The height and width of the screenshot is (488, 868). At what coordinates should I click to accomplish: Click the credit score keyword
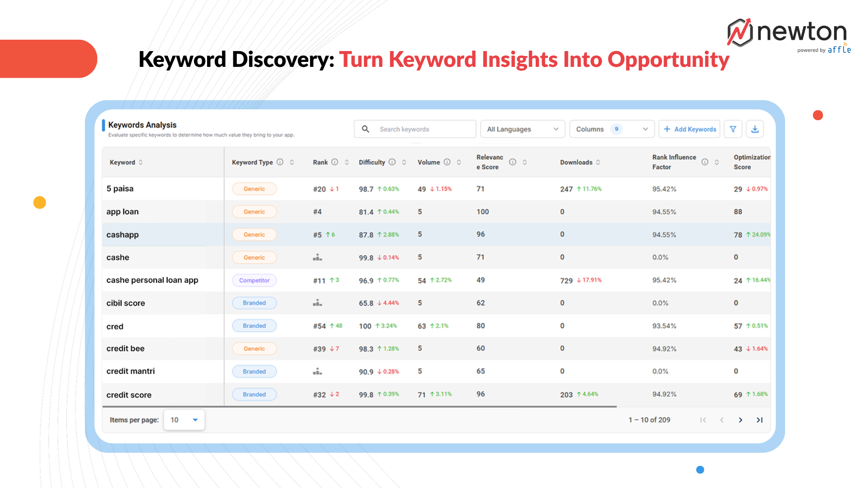click(x=129, y=395)
